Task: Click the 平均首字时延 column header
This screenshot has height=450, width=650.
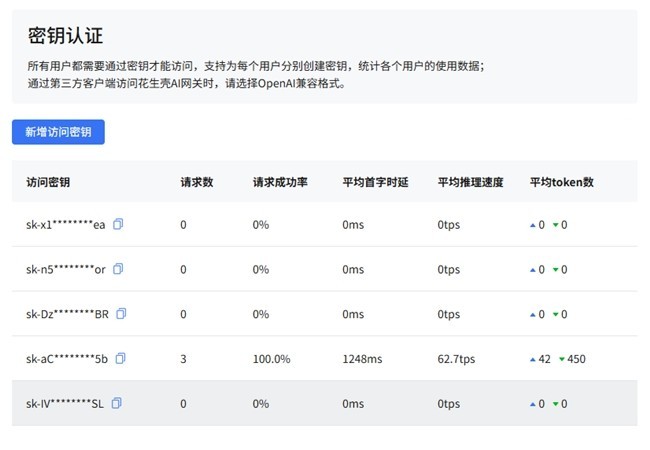Action: click(375, 182)
